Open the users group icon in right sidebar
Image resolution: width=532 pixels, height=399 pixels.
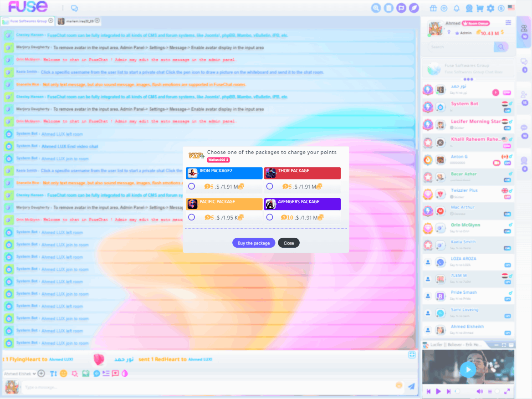pyautogui.click(x=524, y=29)
